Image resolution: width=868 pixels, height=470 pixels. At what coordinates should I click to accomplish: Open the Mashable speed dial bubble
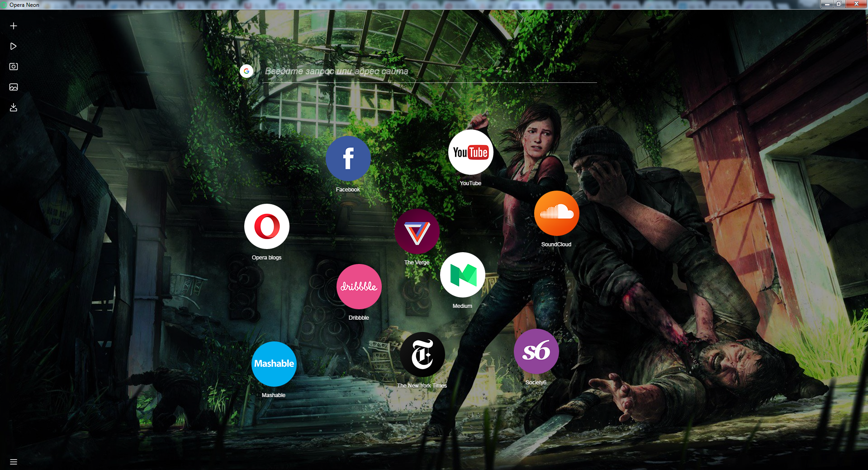click(274, 364)
